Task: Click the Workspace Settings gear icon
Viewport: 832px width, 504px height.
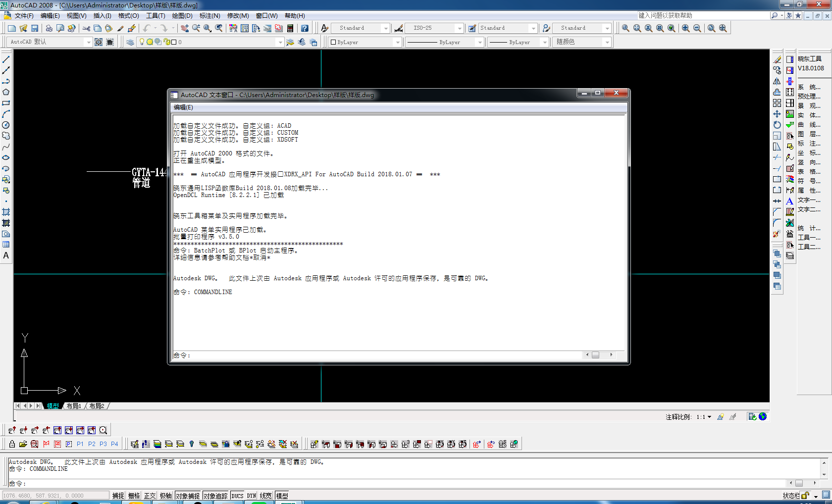Action: pos(99,42)
